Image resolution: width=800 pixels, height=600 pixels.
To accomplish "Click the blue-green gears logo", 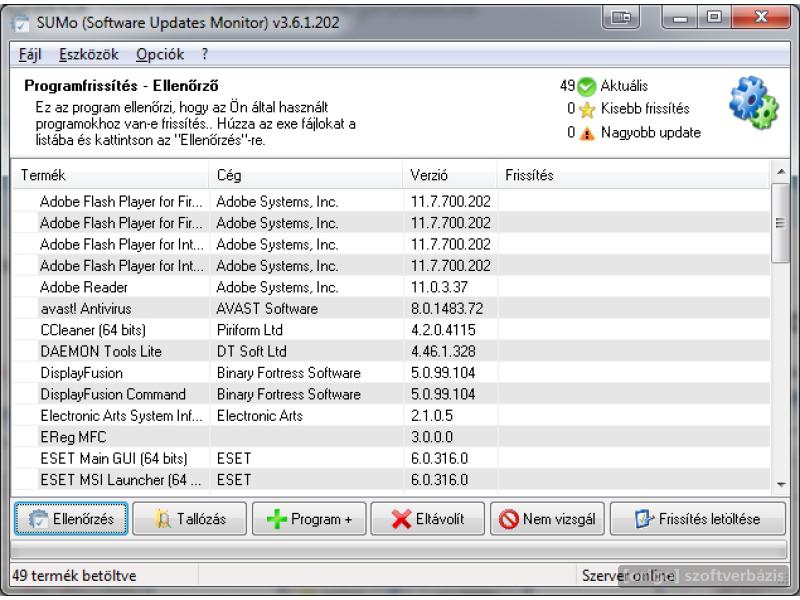I will pyautogui.click(x=753, y=103).
